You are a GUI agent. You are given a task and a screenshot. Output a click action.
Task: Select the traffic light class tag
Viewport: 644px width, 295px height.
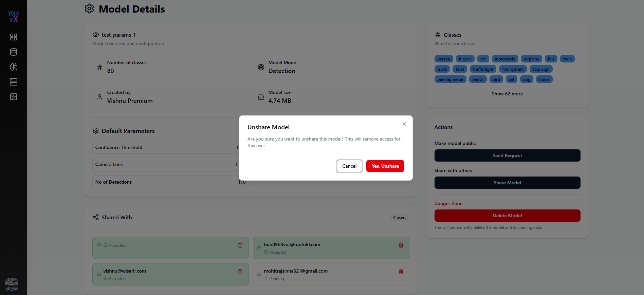(x=483, y=69)
